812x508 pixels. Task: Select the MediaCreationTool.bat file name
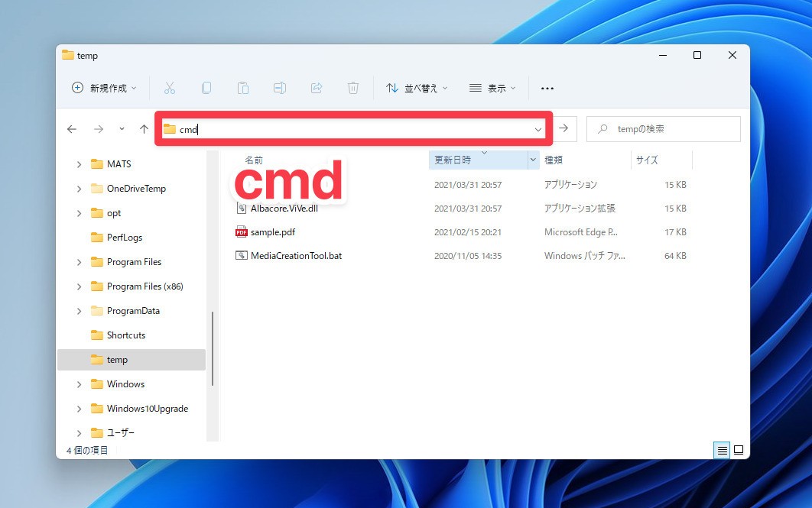tap(296, 256)
